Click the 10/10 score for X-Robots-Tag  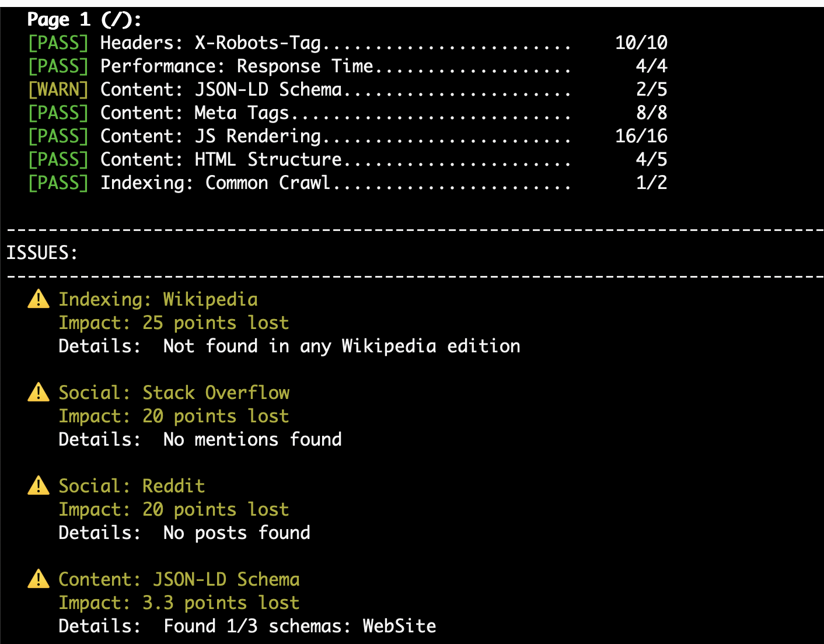click(x=641, y=43)
